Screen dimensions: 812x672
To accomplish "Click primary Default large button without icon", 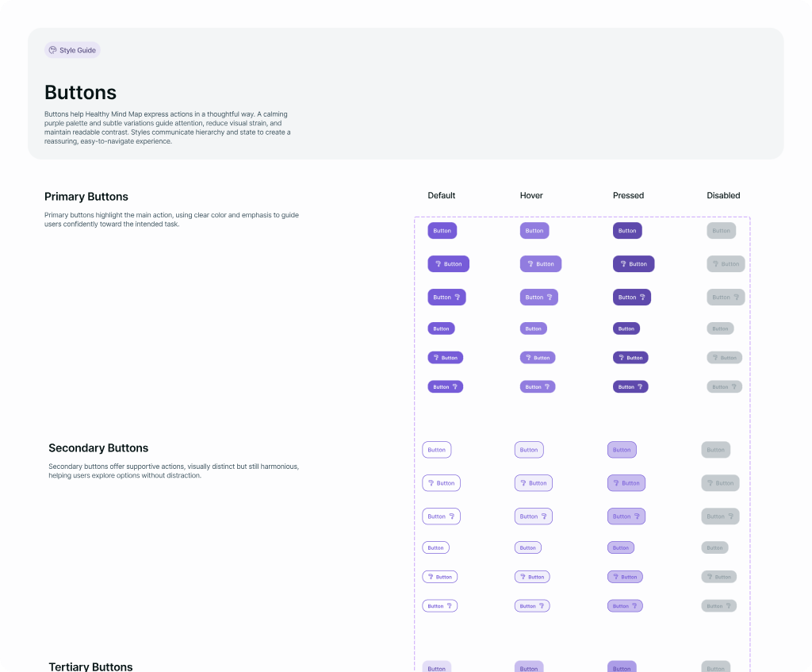I will [x=442, y=231].
